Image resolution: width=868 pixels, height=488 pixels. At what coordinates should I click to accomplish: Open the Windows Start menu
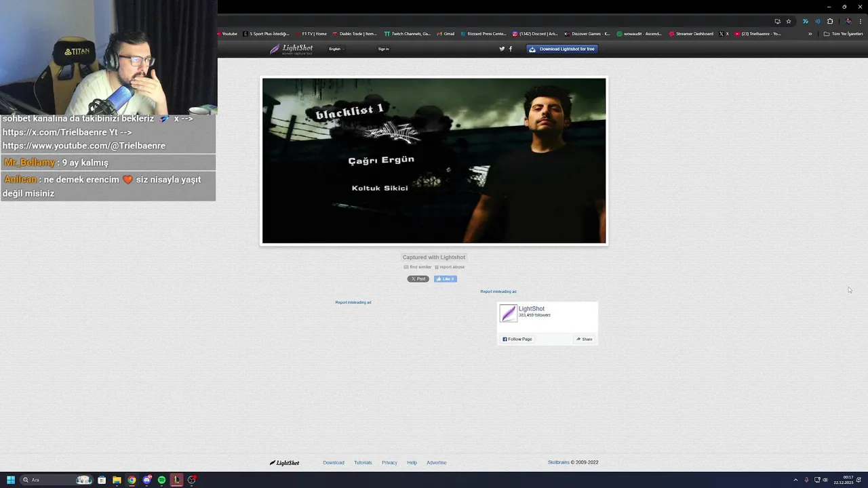[11, 480]
